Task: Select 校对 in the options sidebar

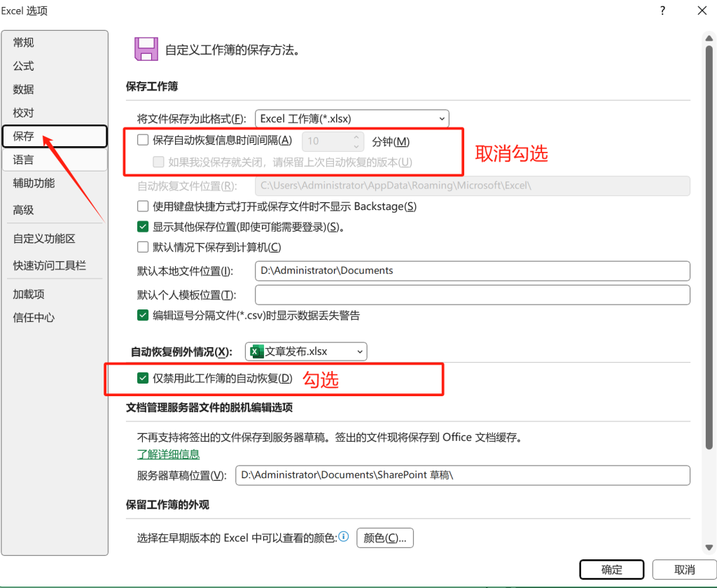Action: point(55,113)
